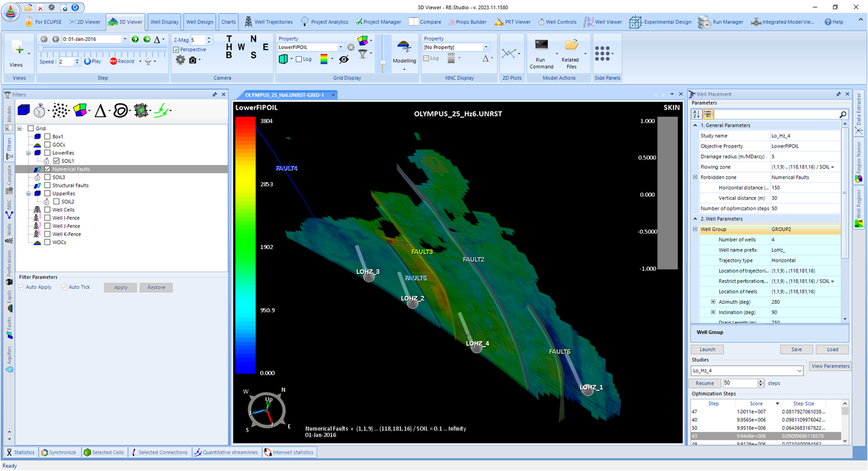Open the NNC [No Property] dropdown
868x471 pixels.
coord(486,47)
